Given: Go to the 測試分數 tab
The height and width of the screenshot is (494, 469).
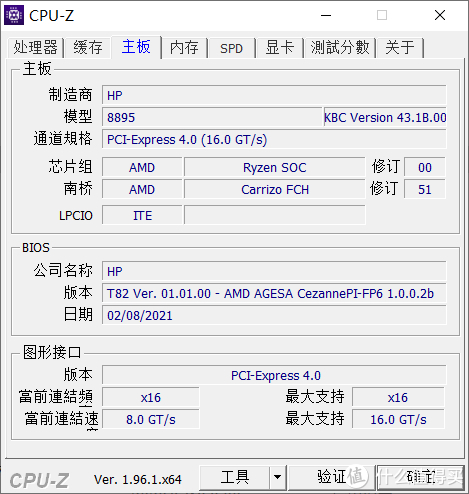Looking at the screenshot, I should (340, 47).
